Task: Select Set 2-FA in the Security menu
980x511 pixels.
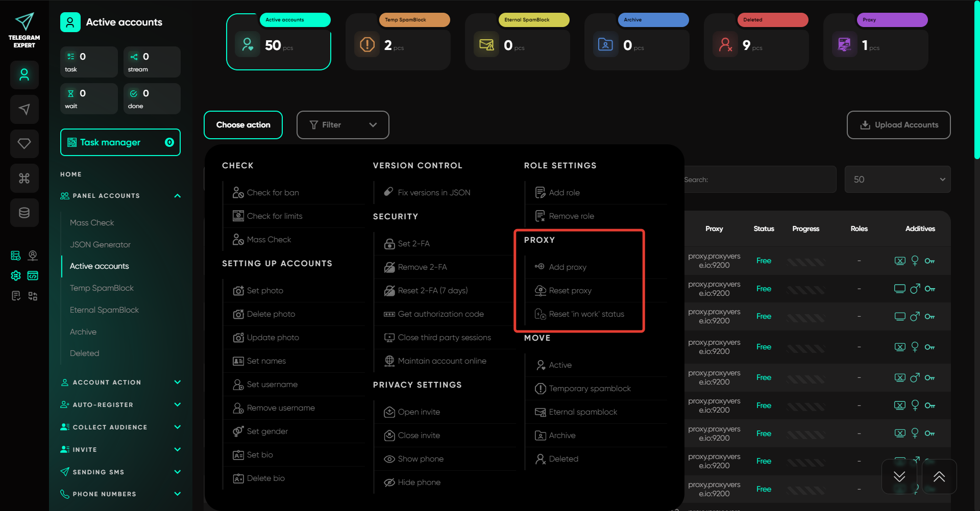Action: [x=413, y=244]
